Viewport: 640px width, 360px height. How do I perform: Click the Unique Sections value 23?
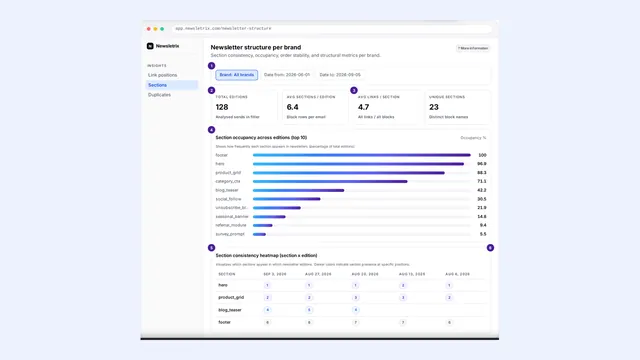point(434,107)
